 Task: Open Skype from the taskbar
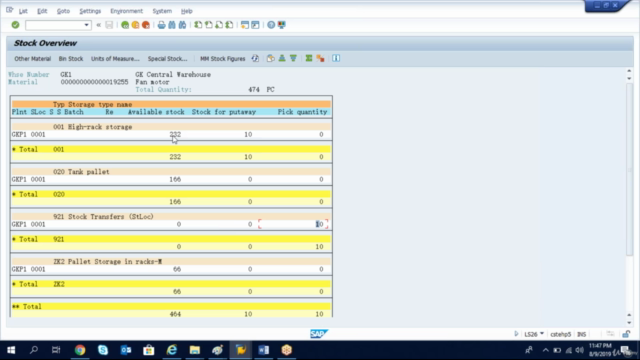pyautogui.click(x=103, y=350)
